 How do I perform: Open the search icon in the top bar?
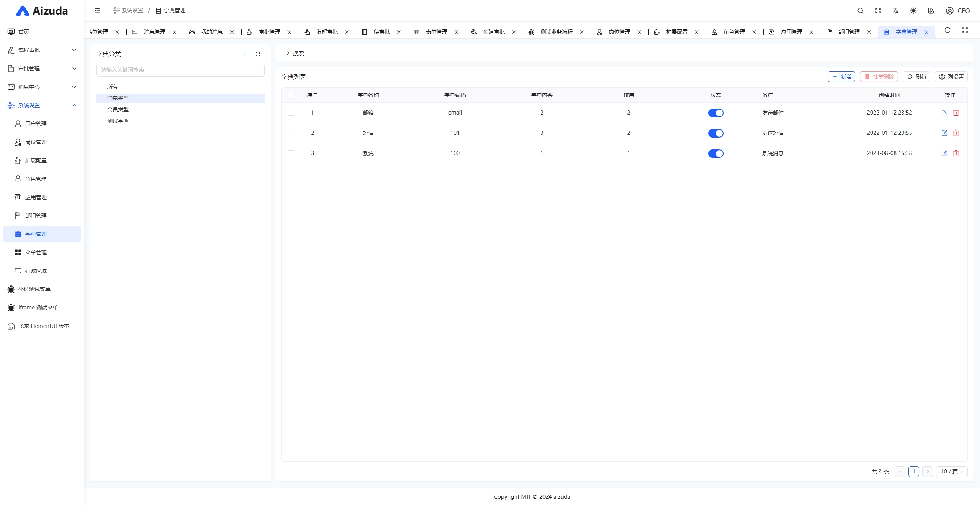coord(860,11)
